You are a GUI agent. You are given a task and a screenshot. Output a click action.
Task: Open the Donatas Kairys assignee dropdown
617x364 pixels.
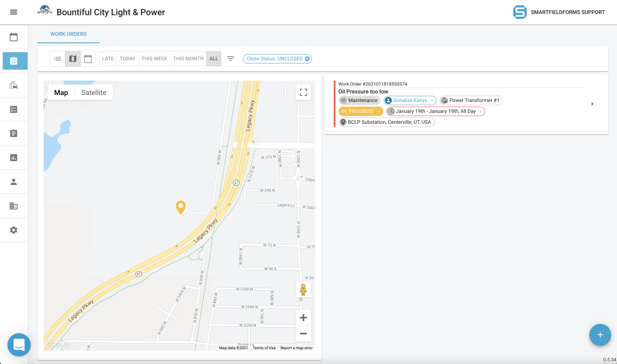[x=410, y=100]
